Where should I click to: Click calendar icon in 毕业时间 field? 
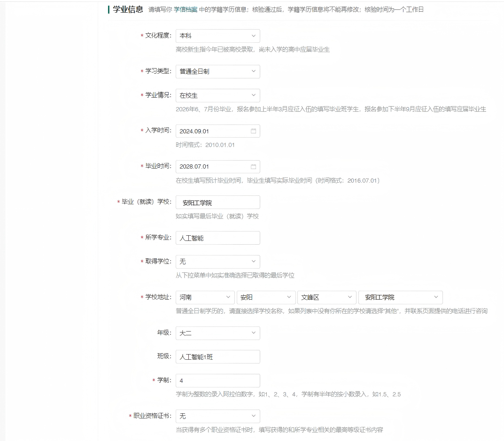pos(253,167)
